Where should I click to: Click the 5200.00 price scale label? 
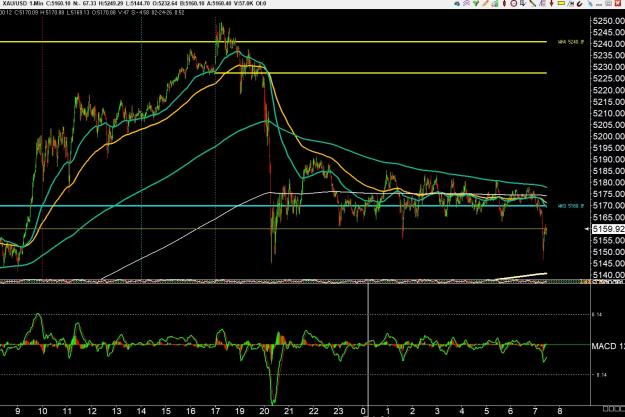point(609,136)
